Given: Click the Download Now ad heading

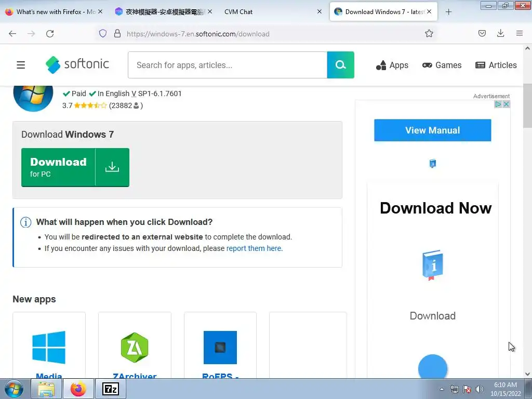Looking at the screenshot, I should coord(436,208).
